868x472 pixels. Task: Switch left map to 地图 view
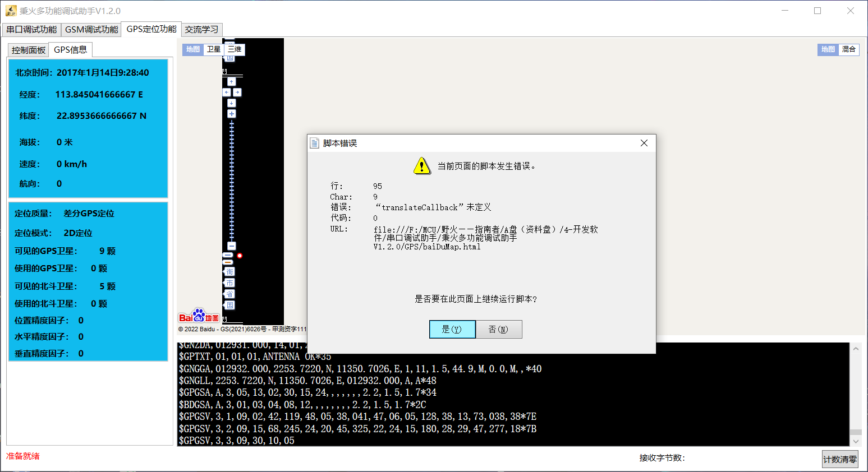click(x=193, y=49)
